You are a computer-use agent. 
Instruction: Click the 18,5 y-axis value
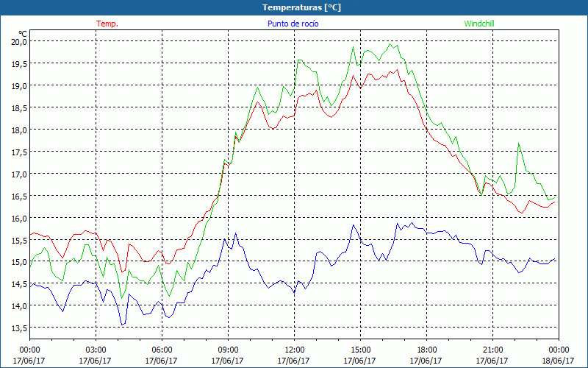click(19, 108)
